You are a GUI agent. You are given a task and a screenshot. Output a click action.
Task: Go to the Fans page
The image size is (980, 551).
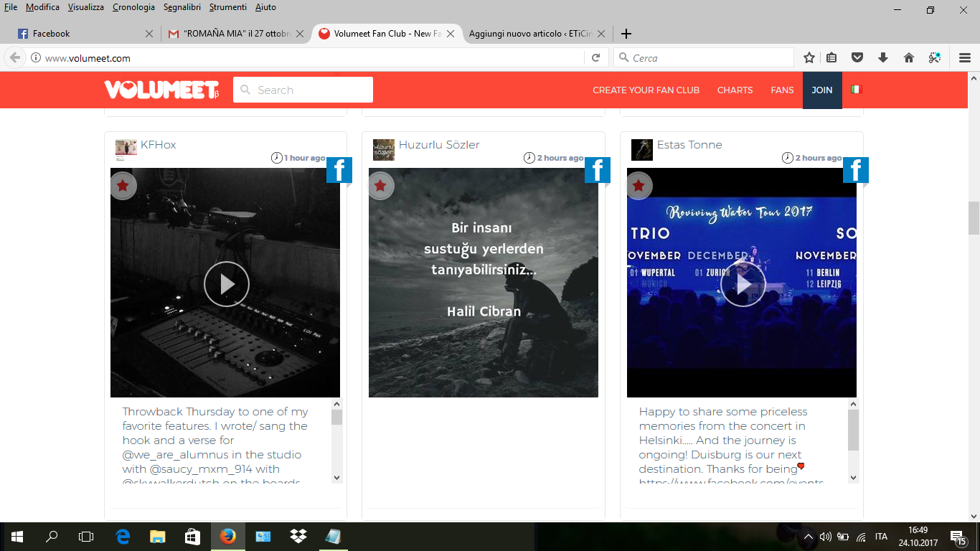click(782, 90)
